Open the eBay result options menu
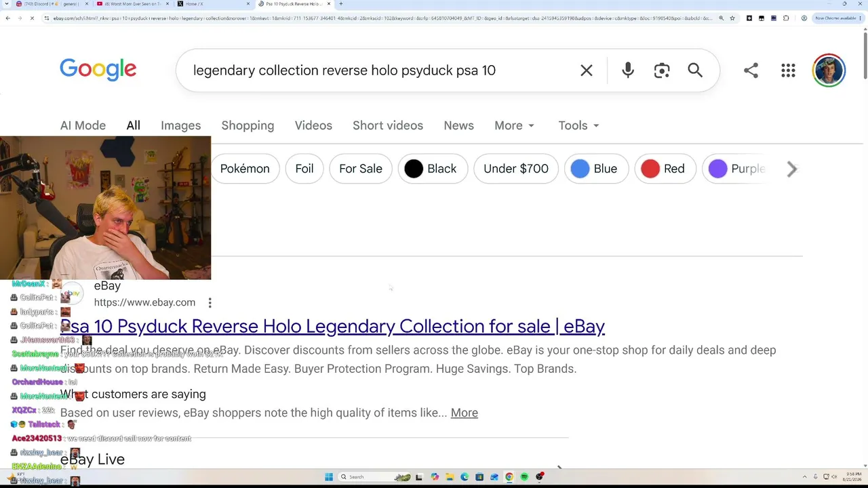 point(210,302)
